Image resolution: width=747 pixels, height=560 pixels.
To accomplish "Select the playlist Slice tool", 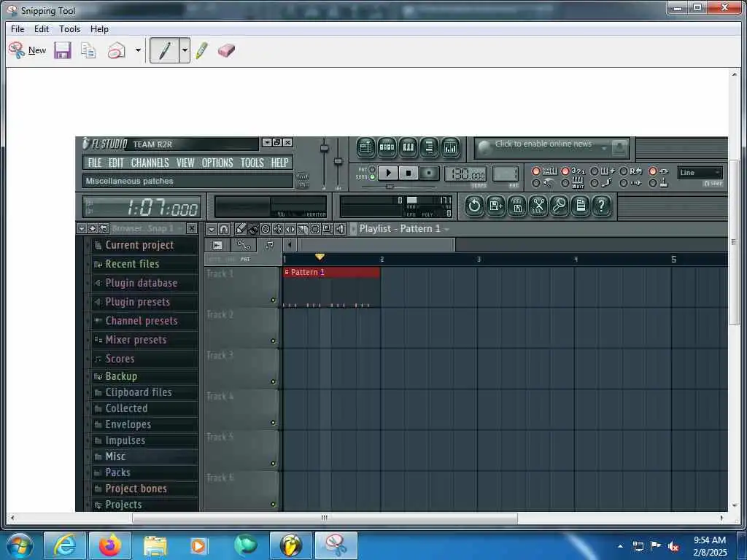I will (x=303, y=229).
